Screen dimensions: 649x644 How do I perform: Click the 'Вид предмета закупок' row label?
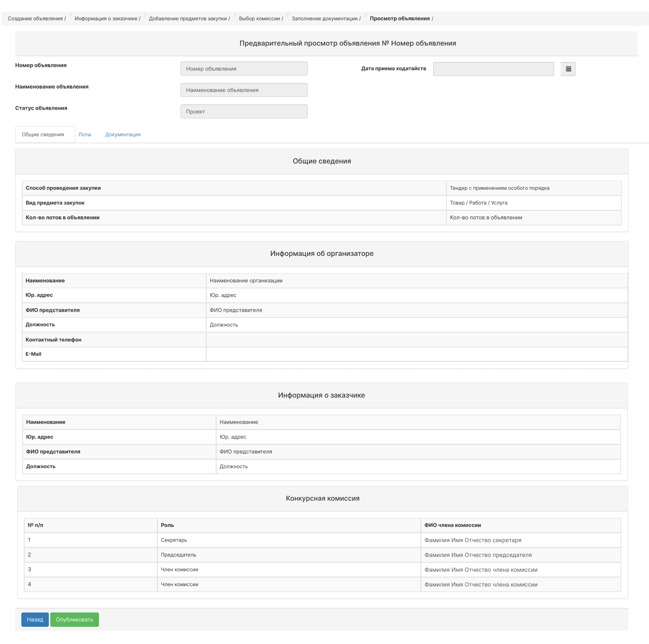tap(55, 203)
